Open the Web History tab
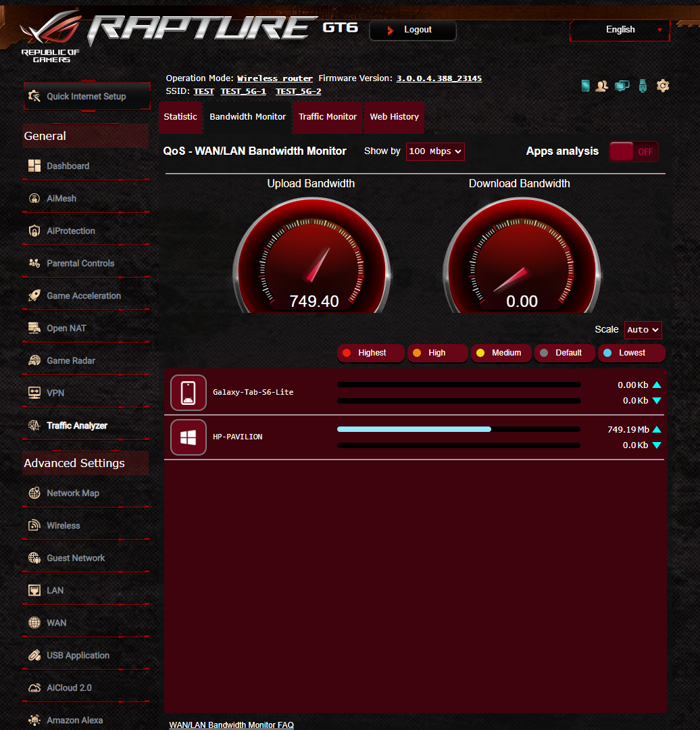This screenshot has height=730, width=700. (394, 117)
